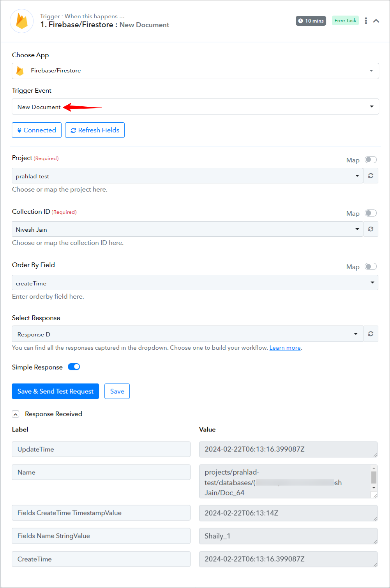
Task: Turn off Simple Response switch
Action: 74,367
